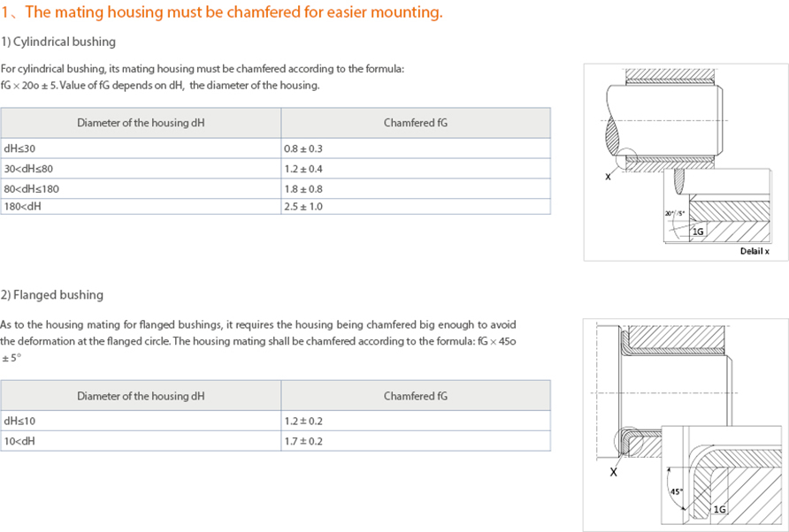Click the 45° angle marker in flanged detail

677,491
